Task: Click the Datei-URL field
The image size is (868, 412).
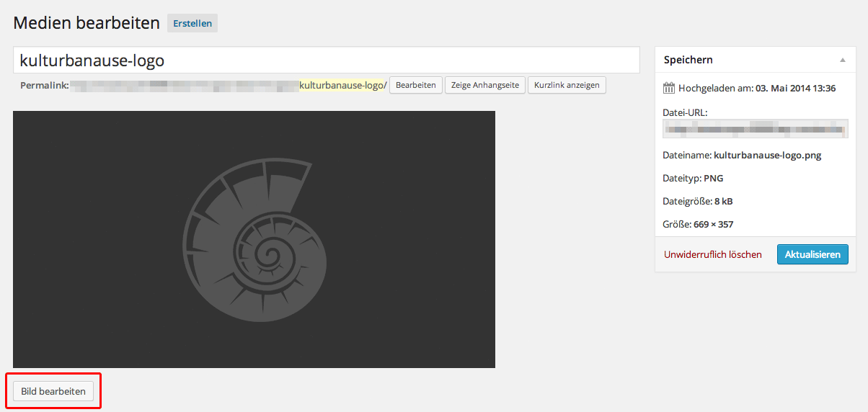Action: point(756,129)
